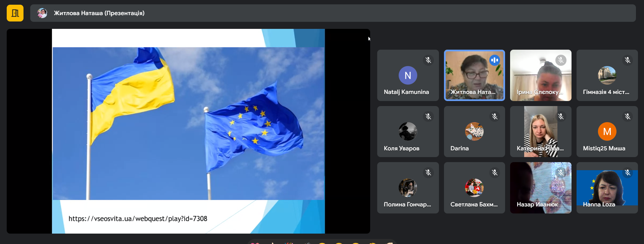Click the purple N avatar of Natalj Kamunina
Image resolution: width=644 pixels, height=244 pixels.
[x=408, y=76]
